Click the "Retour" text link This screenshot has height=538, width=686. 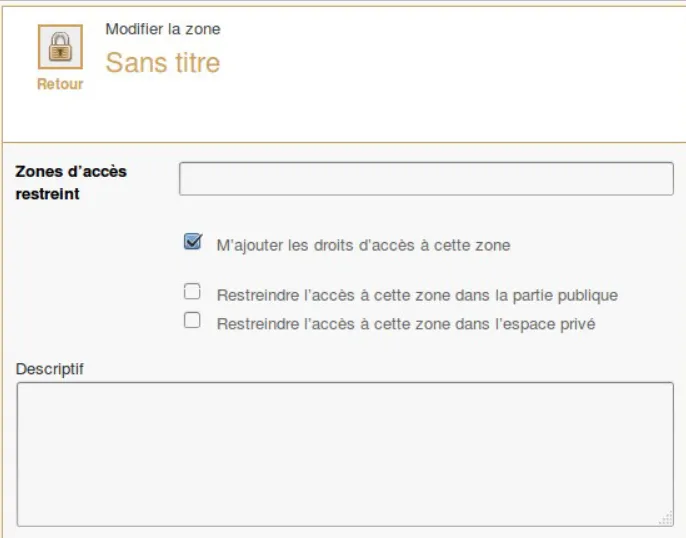pos(60,84)
